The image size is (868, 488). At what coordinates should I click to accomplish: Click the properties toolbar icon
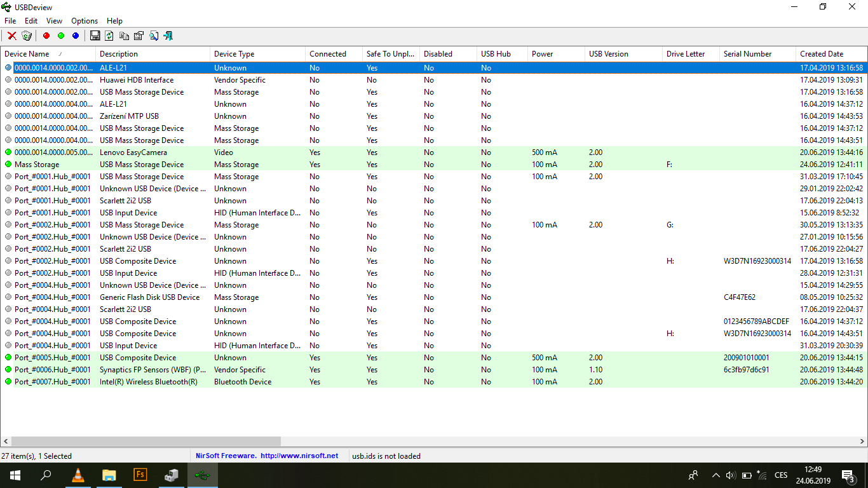click(x=139, y=36)
